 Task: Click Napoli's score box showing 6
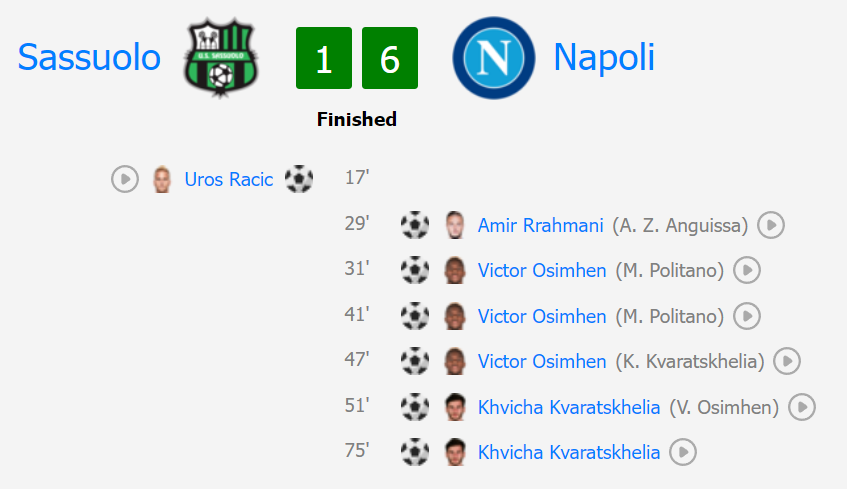[x=389, y=58]
